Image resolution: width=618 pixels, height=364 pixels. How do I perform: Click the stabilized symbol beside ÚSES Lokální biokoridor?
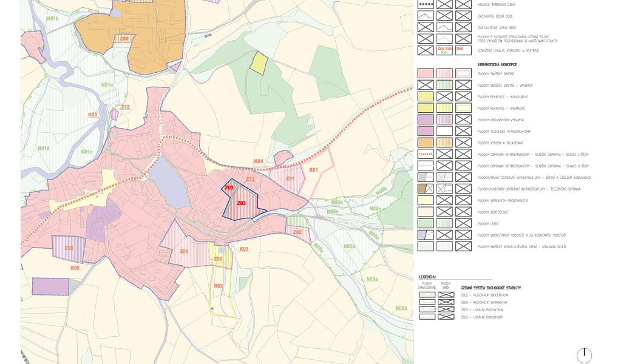click(x=427, y=317)
